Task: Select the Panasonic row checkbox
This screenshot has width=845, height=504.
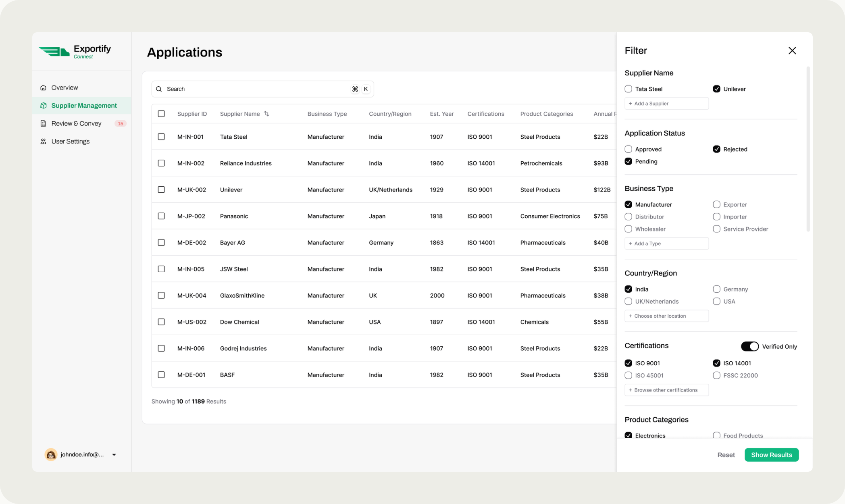Action: pyautogui.click(x=161, y=216)
